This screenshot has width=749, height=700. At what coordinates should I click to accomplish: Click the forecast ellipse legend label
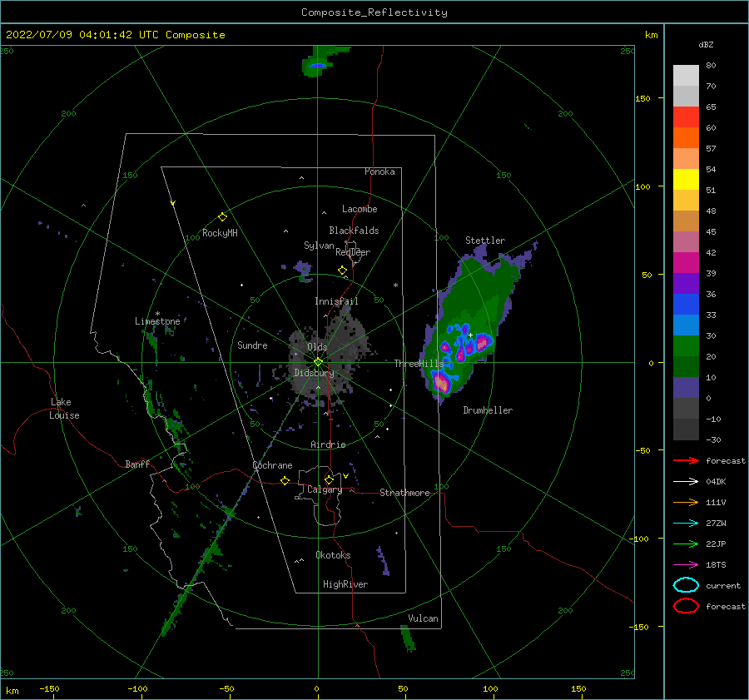725,606
